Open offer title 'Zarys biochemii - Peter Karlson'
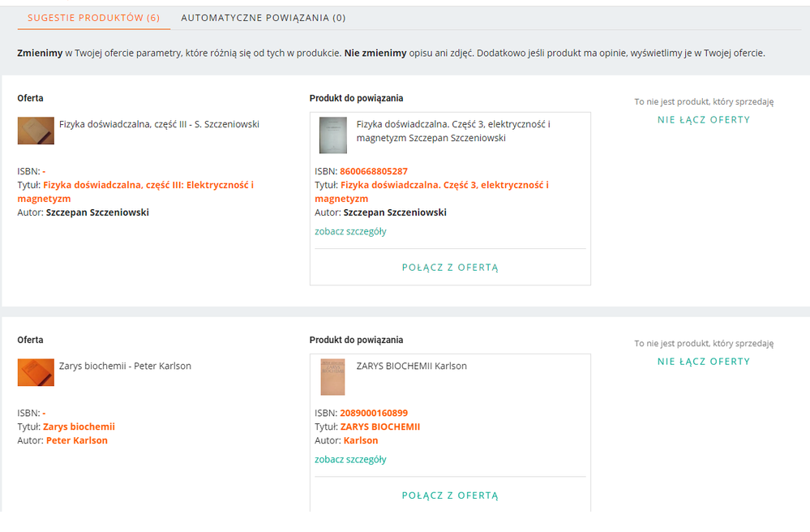810x532 pixels. [x=125, y=366]
